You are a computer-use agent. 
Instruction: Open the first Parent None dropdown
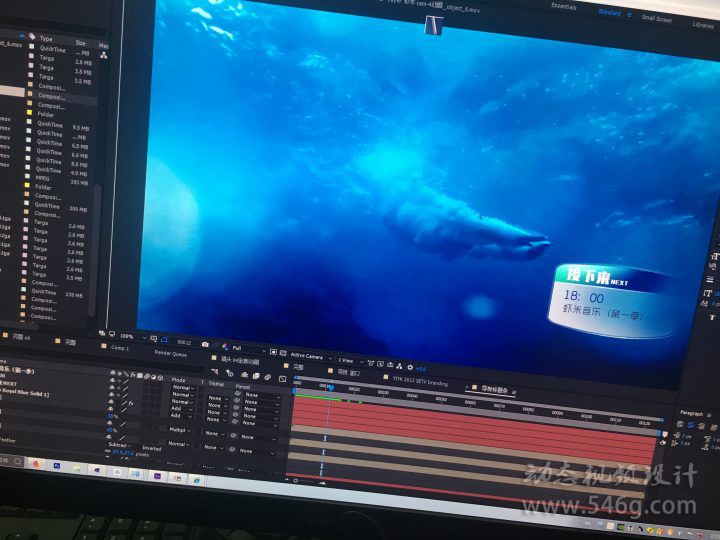[262, 395]
